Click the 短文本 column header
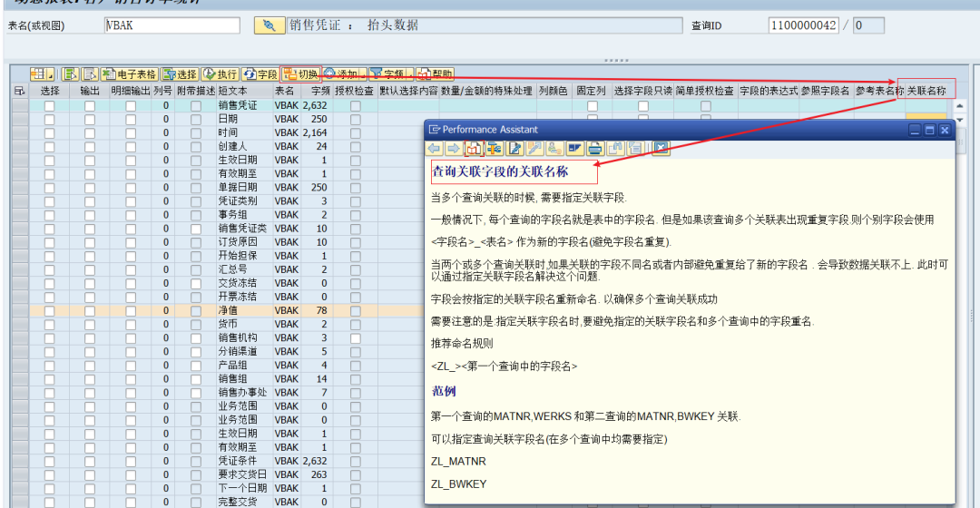Screen dimensions: 980x508 243,92
